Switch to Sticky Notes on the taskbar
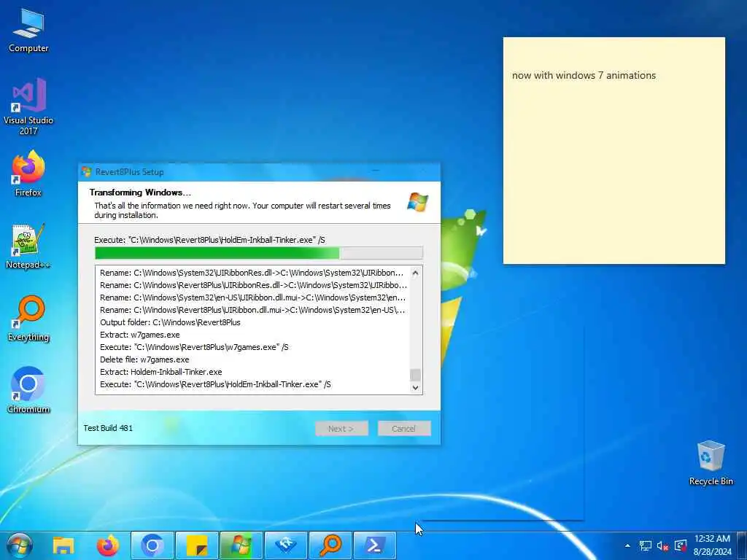The height and width of the screenshot is (560, 747). 197,545
